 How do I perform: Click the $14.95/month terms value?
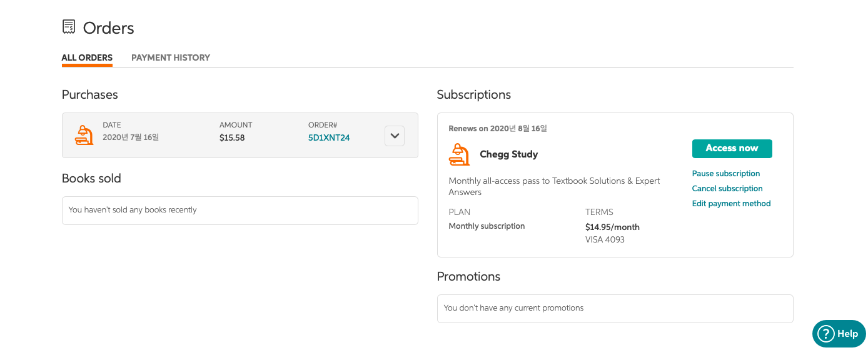612,227
